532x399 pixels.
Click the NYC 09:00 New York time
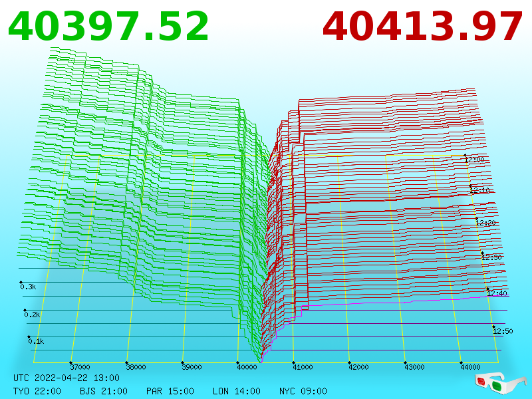tap(303, 391)
